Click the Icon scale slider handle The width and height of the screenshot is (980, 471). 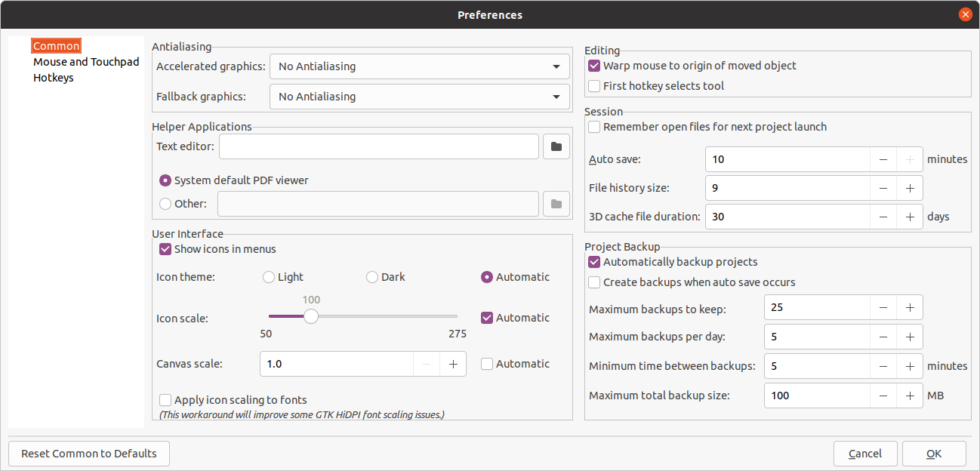coord(311,317)
